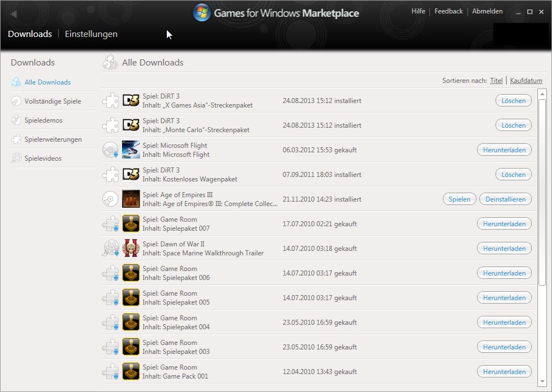Screen dimensions: 552x392
Task: Click the text 'Inhalt: Space Marine Walkthrough Trailer'
Action: (x=203, y=253)
